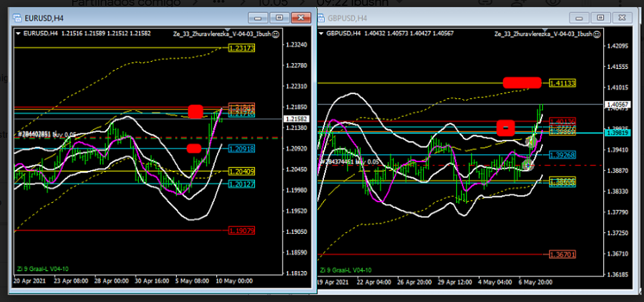Image resolution: width=644 pixels, height=302 pixels.
Task: Expand One-Click Trading arrow on GBPUSD chart
Action: 321,33
